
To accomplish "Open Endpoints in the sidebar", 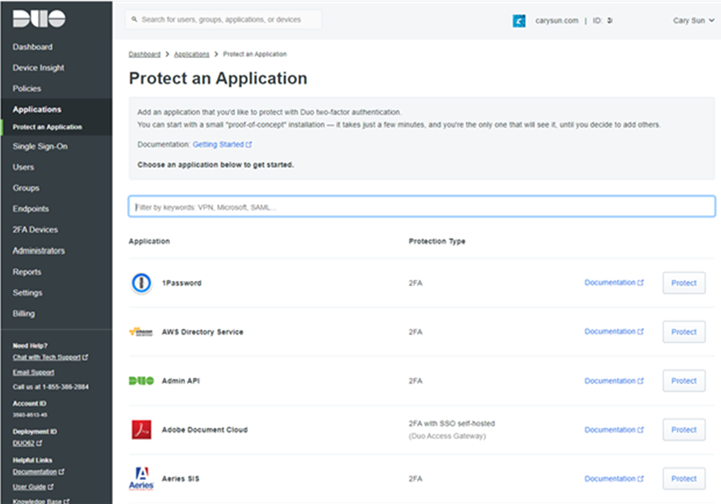I will [31, 209].
